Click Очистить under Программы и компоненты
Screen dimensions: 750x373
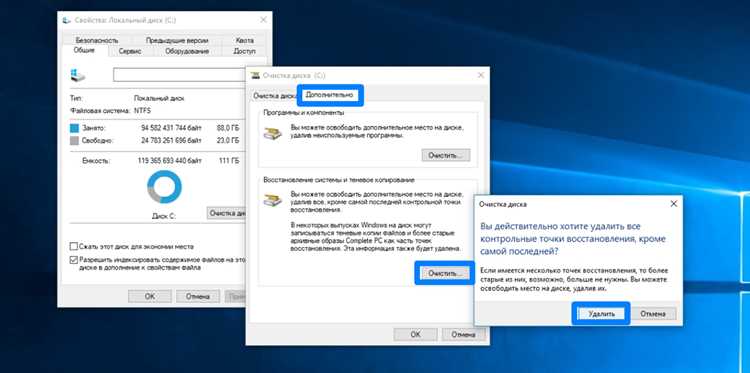click(x=446, y=155)
